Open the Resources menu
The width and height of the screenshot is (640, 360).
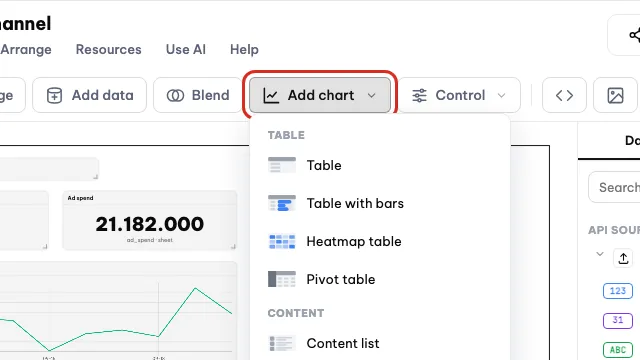[x=109, y=49]
